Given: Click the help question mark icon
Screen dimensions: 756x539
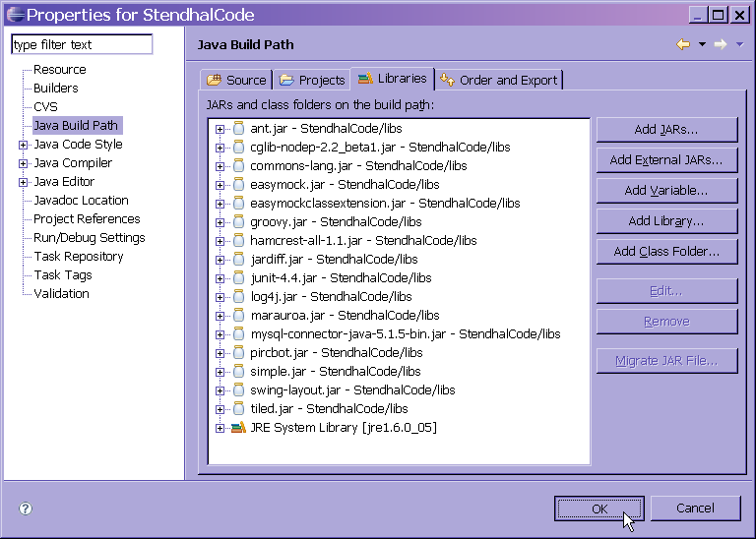Looking at the screenshot, I should point(26,509).
